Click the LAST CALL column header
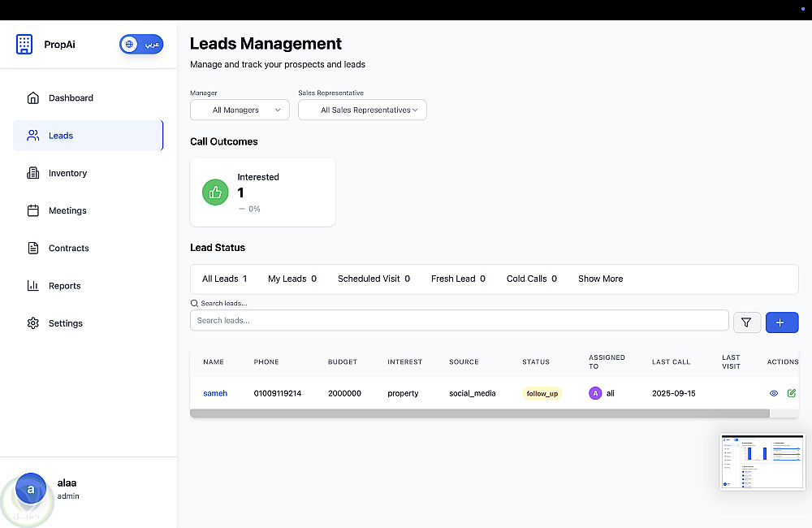 pos(671,361)
